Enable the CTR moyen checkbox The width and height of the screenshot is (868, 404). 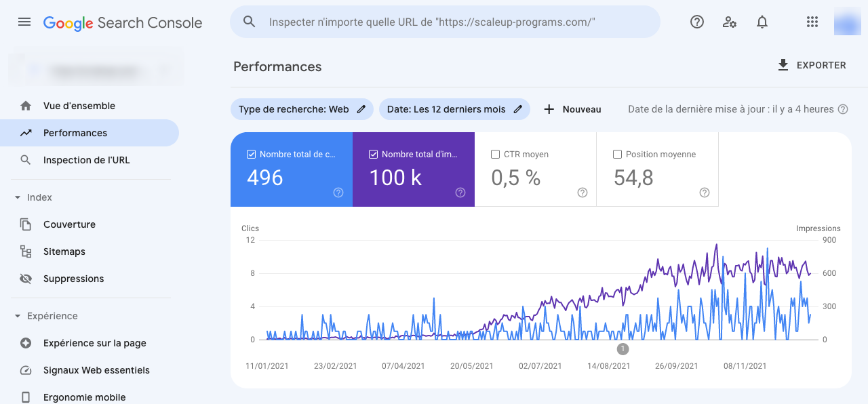point(495,155)
